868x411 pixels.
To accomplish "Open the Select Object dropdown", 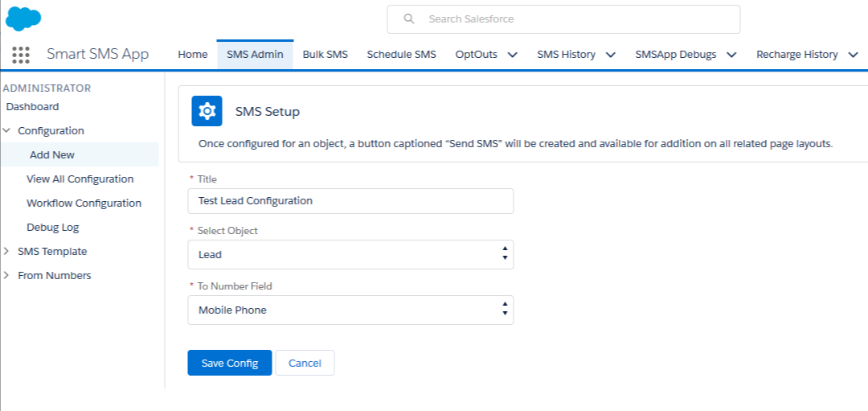I will (350, 255).
